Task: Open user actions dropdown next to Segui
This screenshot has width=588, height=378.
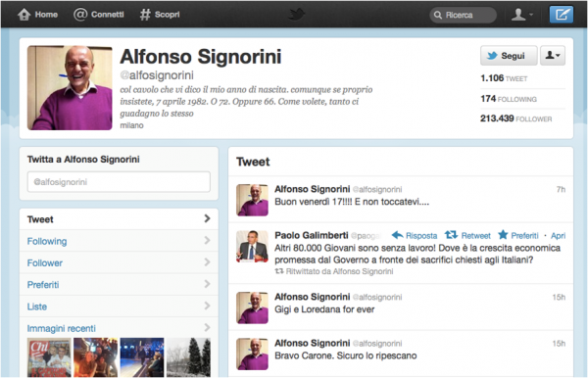Action: [553, 56]
